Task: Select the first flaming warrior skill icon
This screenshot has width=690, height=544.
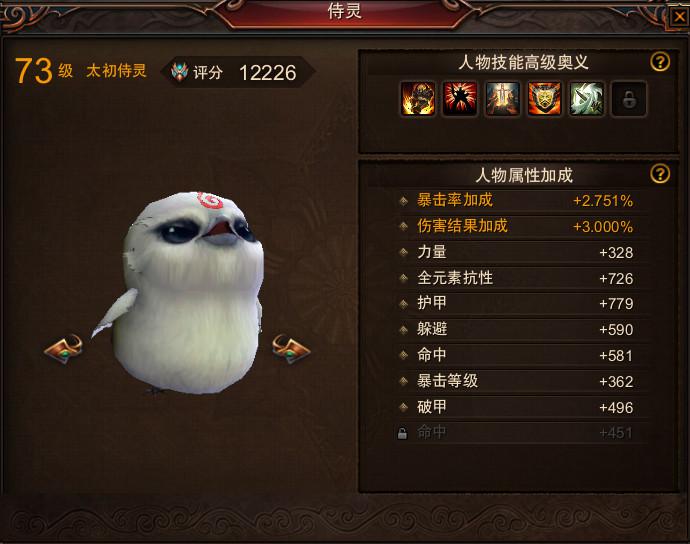Action: click(x=418, y=99)
